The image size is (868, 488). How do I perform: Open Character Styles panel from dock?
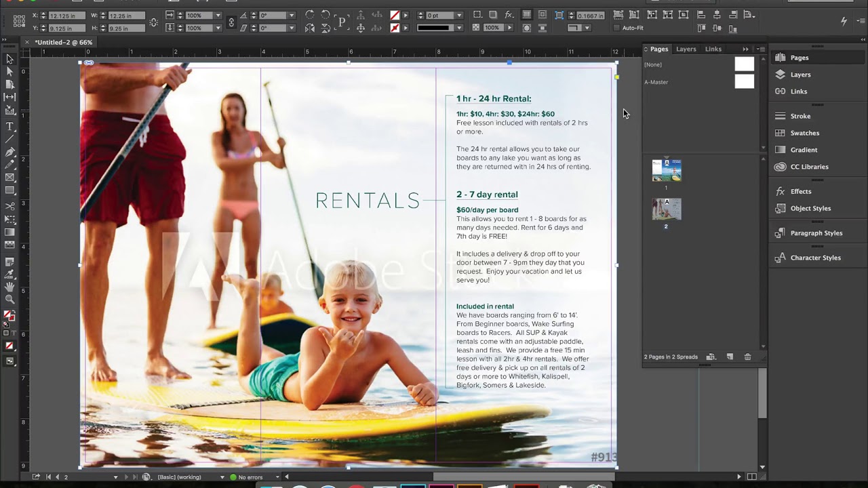(x=815, y=258)
